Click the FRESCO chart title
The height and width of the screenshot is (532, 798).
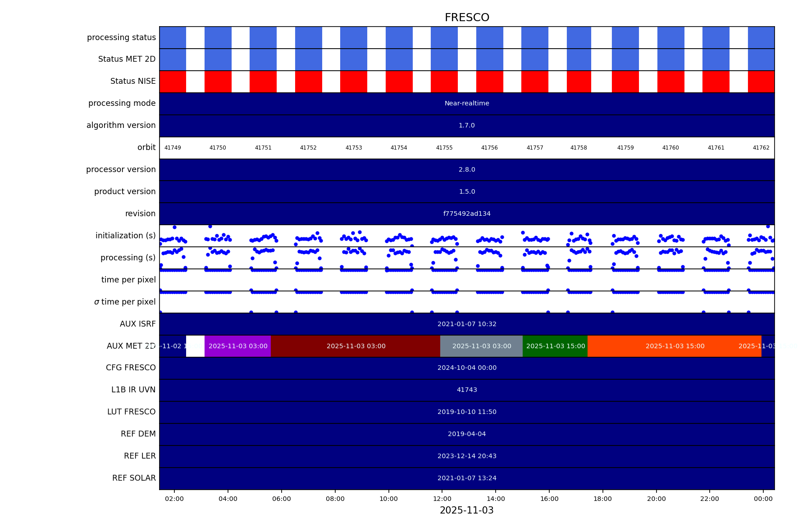pos(467,18)
